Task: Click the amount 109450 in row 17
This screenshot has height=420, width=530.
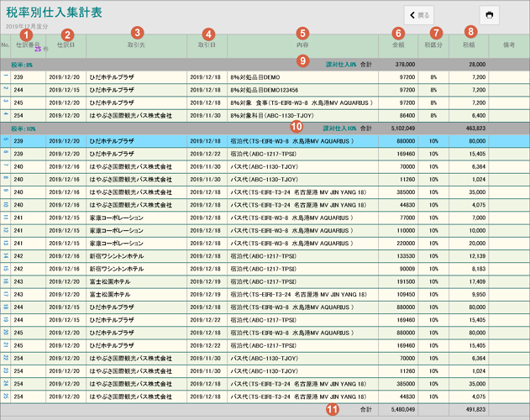Action: coord(406,295)
